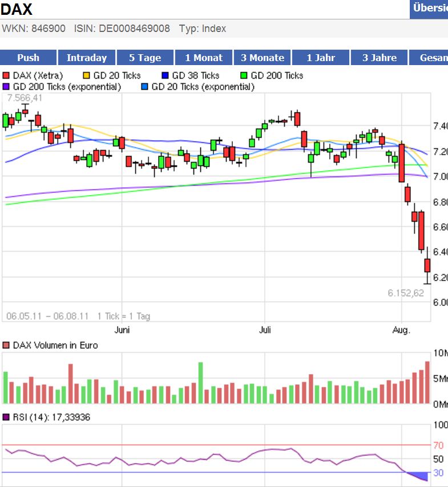Viewport: 448px width, 487px height.
Task: Click the 'DAX (Xetra)' legend label
Action: coord(38,75)
